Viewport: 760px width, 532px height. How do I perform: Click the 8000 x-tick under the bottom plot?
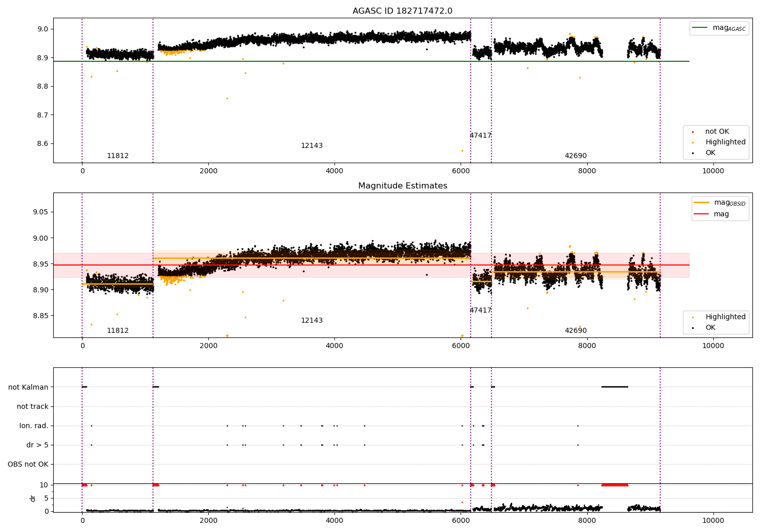click(587, 521)
